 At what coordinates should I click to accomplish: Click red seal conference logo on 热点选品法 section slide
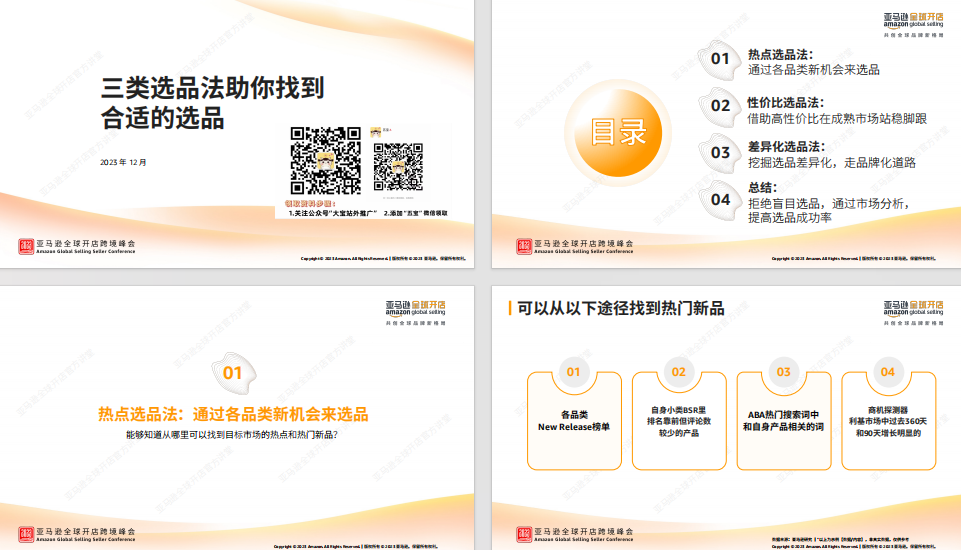click(26, 534)
